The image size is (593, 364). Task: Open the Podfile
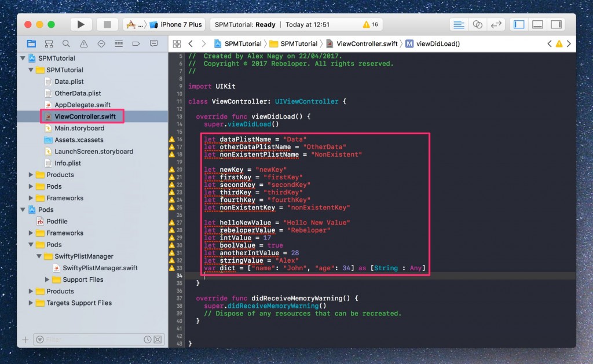click(57, 222)
